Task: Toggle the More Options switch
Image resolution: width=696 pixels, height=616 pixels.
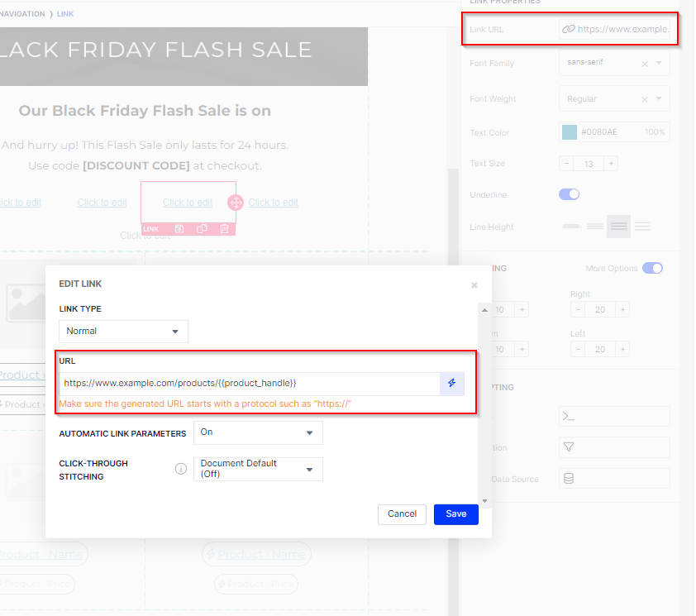Action: (x=652, y=268)
